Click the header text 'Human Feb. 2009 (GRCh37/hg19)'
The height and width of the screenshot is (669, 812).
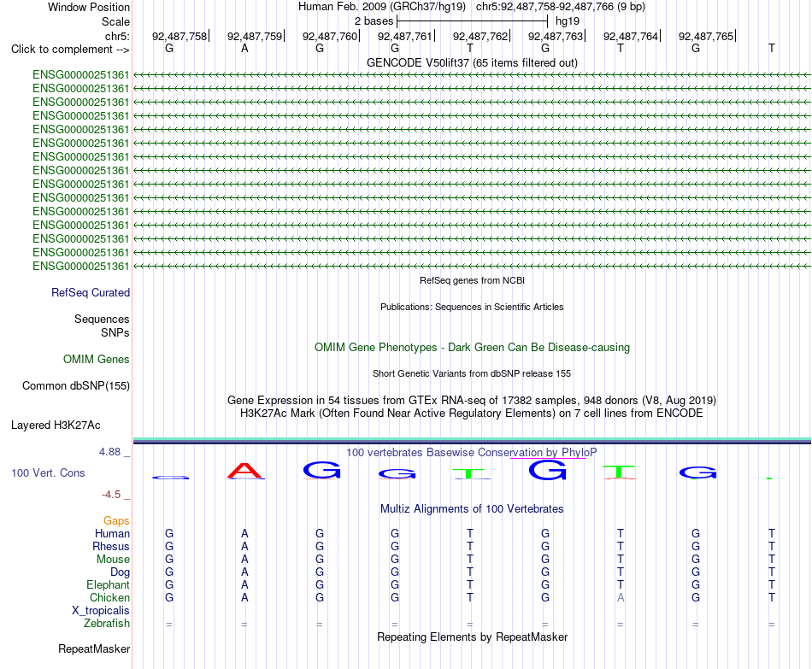point(382,7)
